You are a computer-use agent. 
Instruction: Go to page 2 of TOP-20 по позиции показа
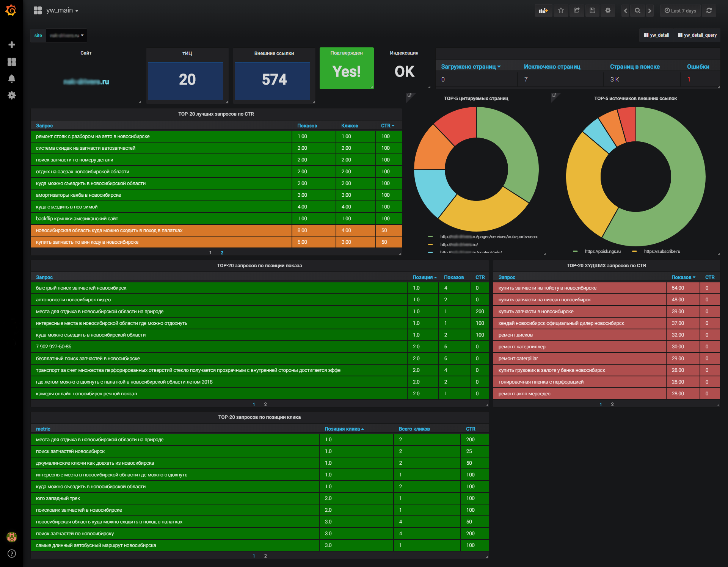[x=265, y=404]
